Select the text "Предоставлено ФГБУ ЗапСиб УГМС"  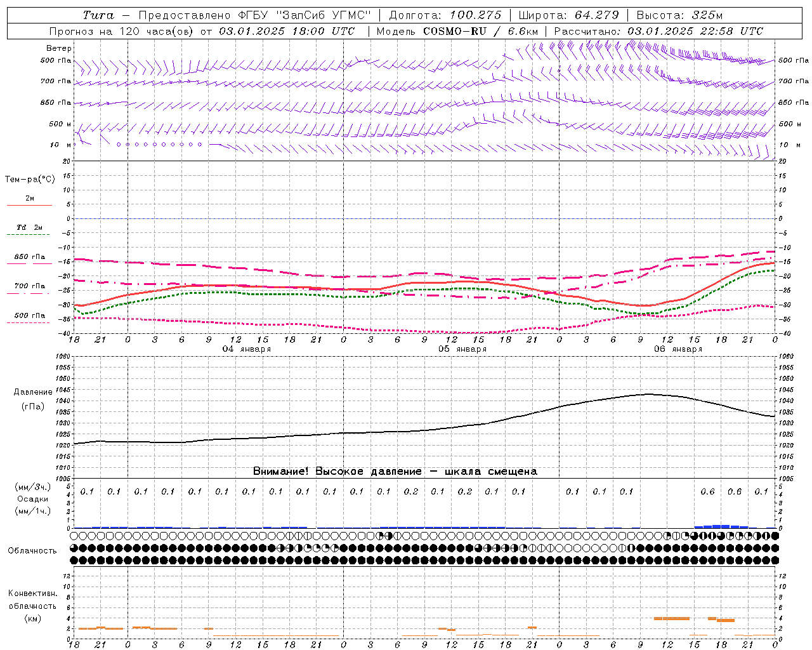pos(254,15)
